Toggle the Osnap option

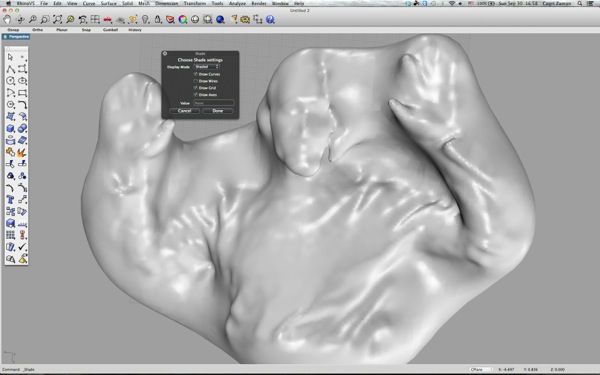point(13,30)
